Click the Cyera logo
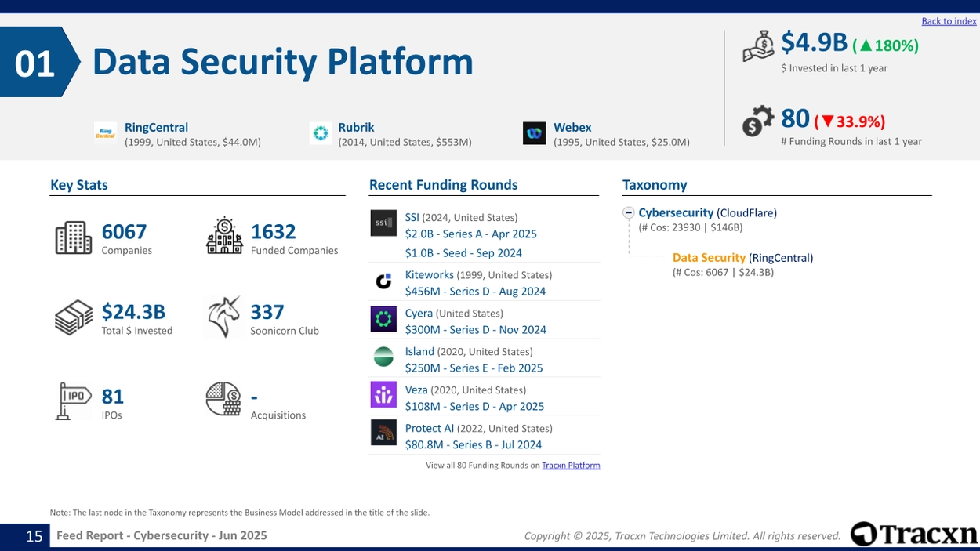This screenshot has height=551, width=980. click(383, 319)
